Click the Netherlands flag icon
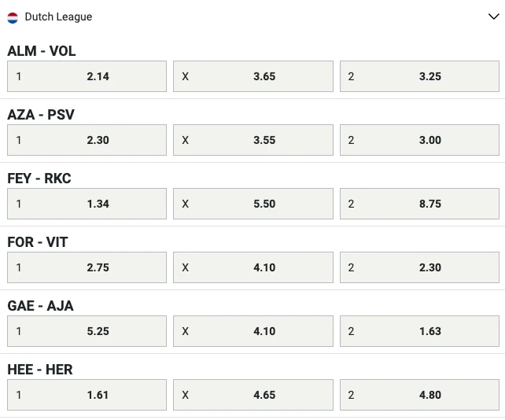The image size is (505, 420). (x=13, y=17)
